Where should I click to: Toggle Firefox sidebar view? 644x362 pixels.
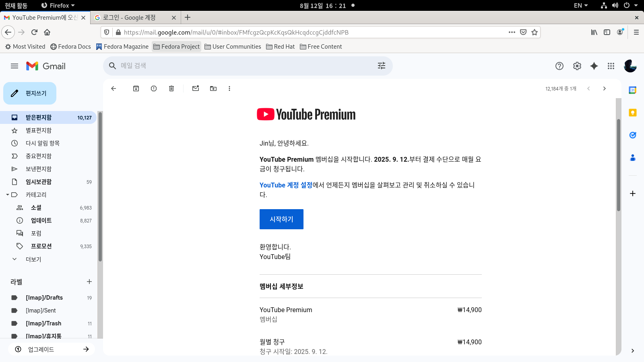[607, 32]
